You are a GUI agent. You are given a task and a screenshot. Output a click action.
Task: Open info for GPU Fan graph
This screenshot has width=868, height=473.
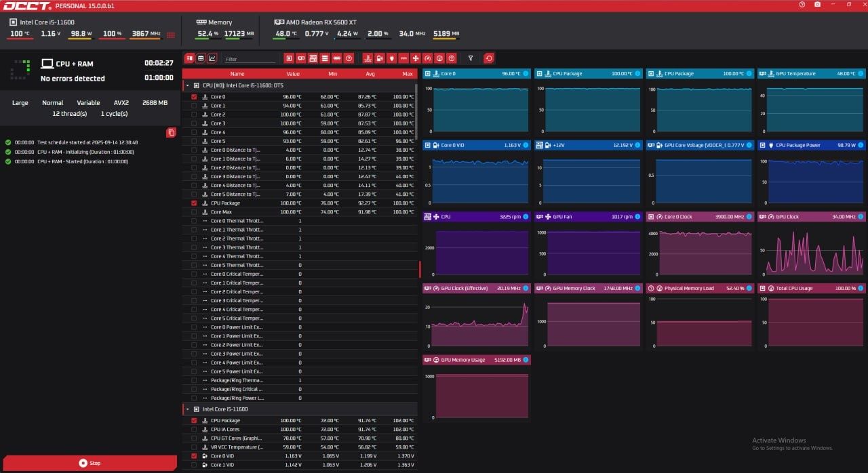point(638,217)
